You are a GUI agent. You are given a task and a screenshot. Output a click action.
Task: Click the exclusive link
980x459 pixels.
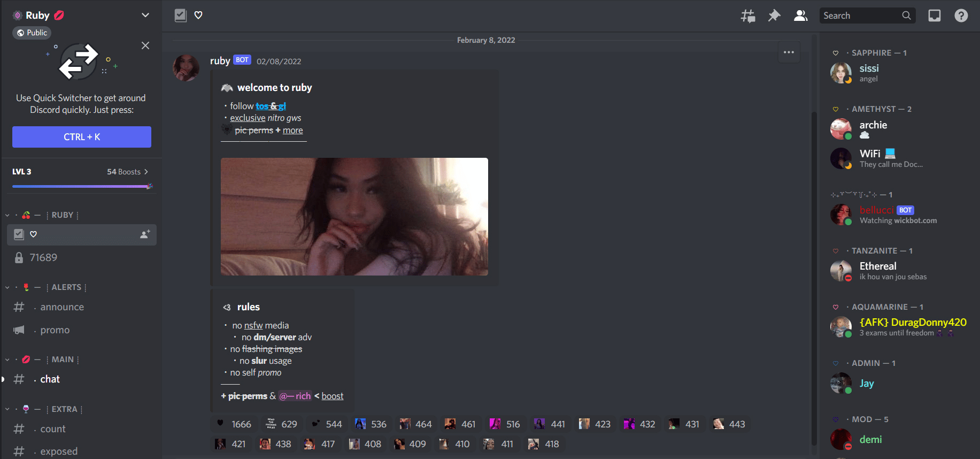(x=248, y=118)
